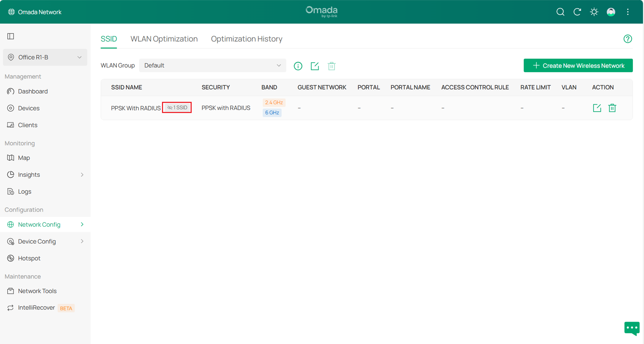Delete the PPSK With RADIUS network

tap(612, 108)
